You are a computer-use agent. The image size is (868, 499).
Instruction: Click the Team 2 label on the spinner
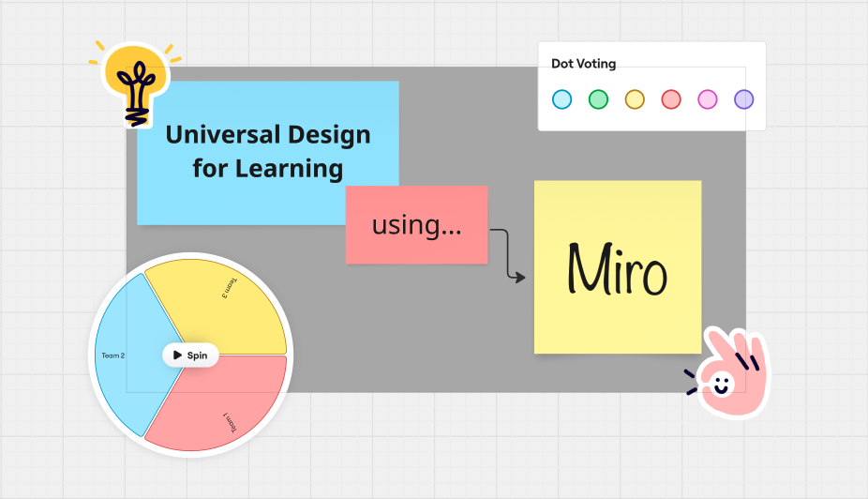[113, 355]
